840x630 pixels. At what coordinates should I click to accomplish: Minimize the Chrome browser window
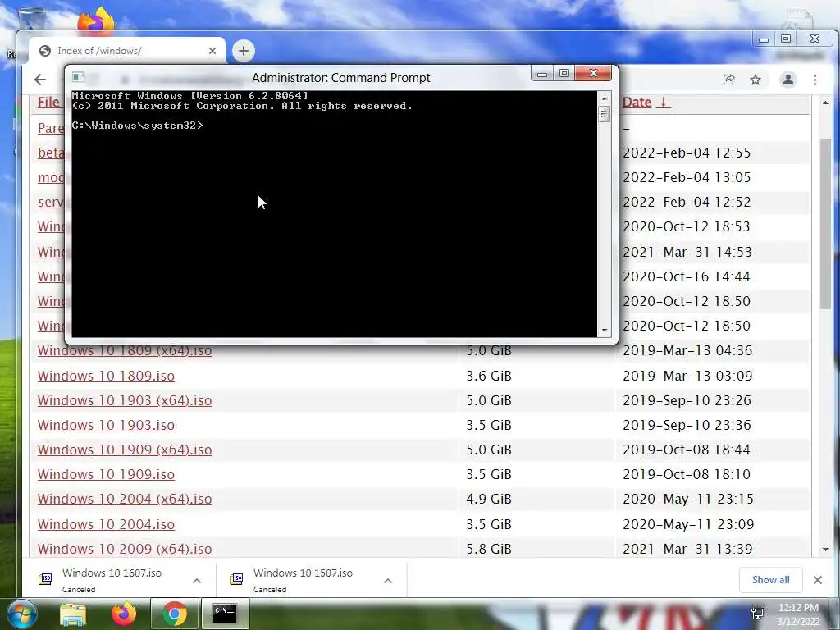(764, 39)
